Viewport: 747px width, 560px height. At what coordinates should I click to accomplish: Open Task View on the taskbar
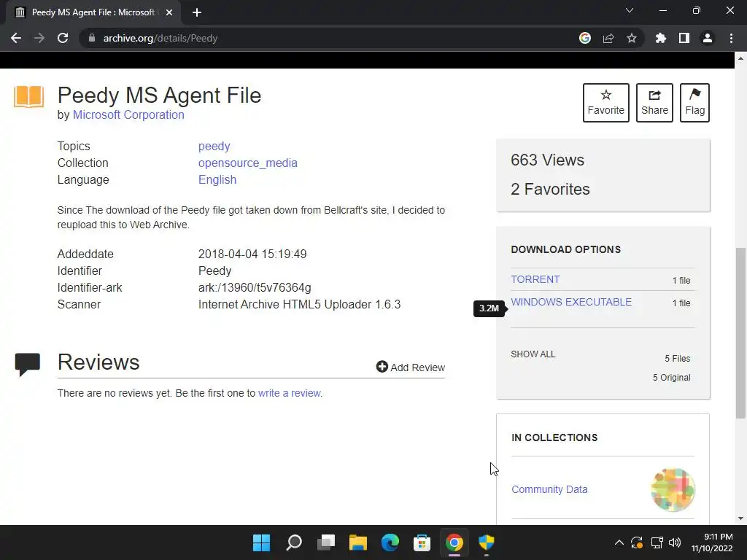pyautogui.click(x=326, y=542)
